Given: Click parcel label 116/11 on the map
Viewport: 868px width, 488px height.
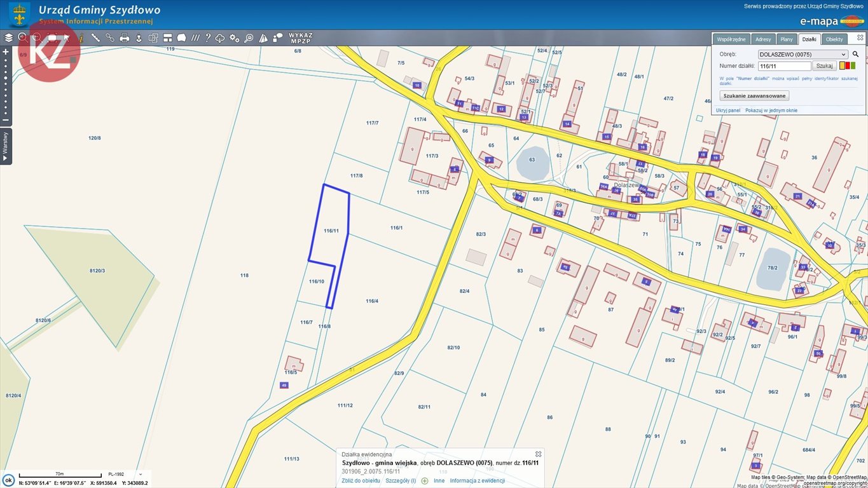Looking at the screenshot, I should point(331,231).
